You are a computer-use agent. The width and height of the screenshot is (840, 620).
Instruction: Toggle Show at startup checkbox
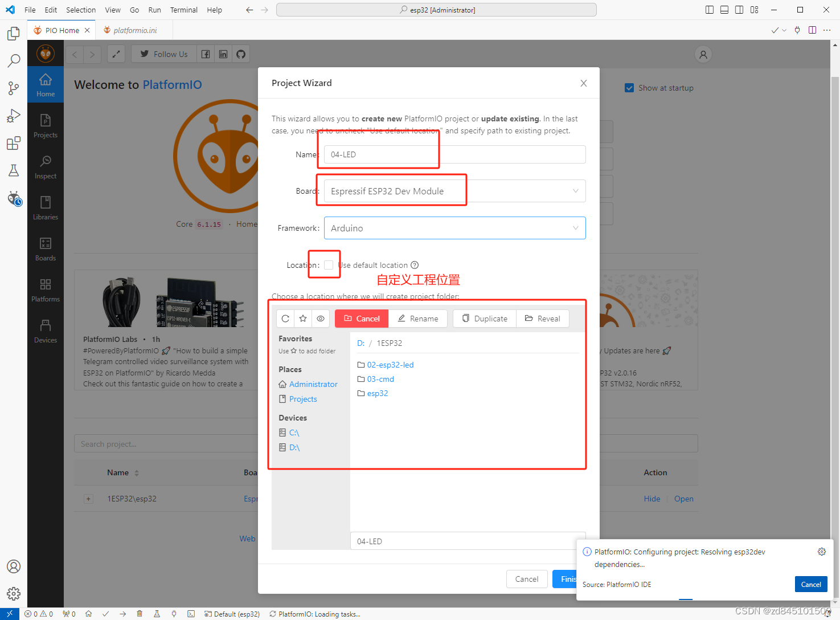tap(629, 88)
